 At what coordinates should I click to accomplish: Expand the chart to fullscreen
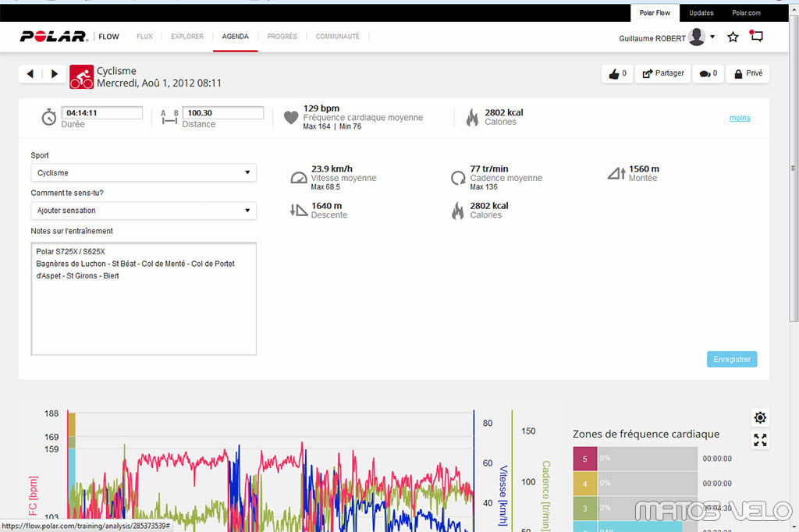coord(760,440)
